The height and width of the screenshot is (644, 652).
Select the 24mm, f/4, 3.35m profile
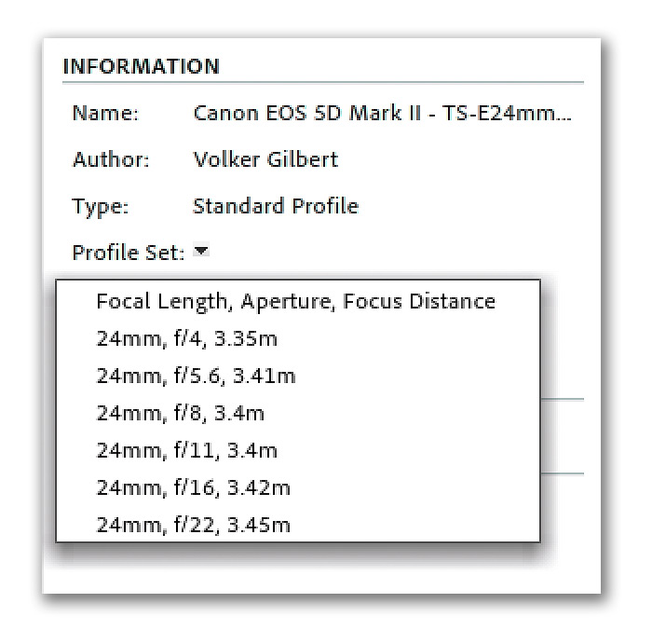(x=298, y=338)
